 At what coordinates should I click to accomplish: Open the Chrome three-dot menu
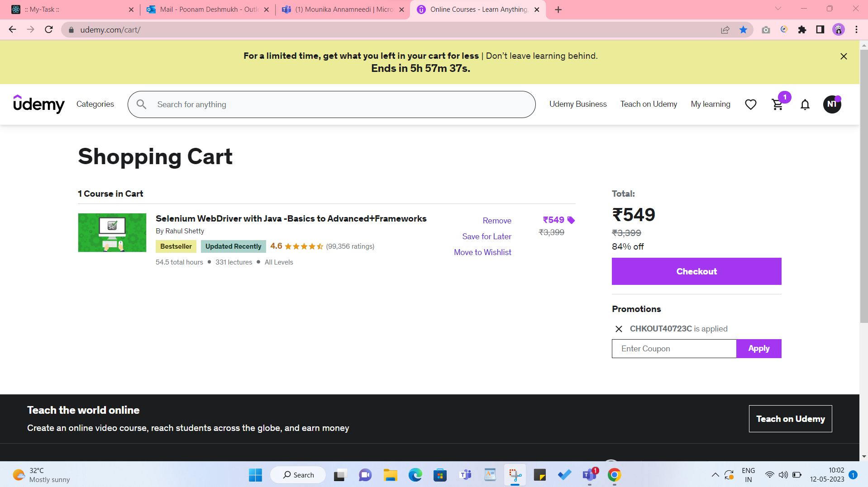[x=856, y=30]
